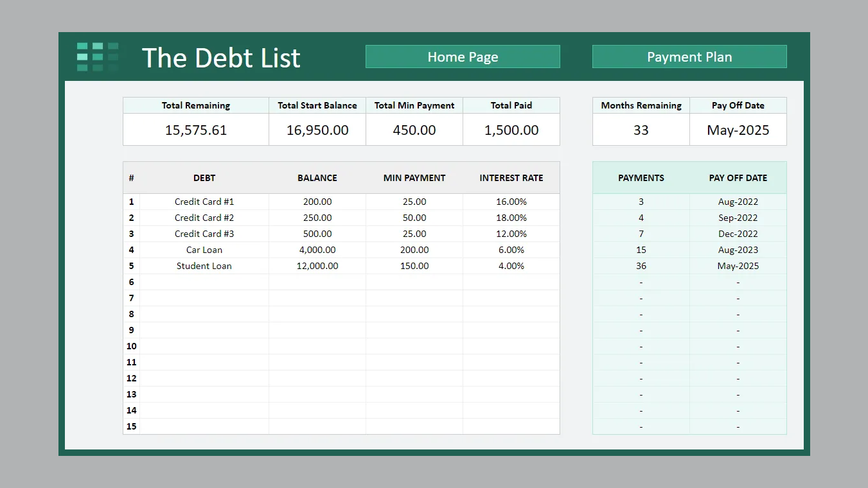Click the 18.00% interest rate cell
868x488 pixels.
(511, 218)
